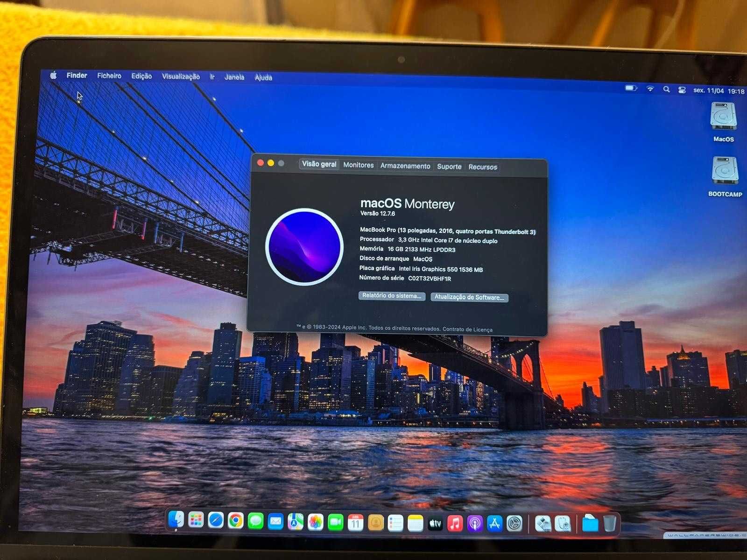Open Control Center in menu bar
This screenshot has width=747, height=560.
(682, 90)
